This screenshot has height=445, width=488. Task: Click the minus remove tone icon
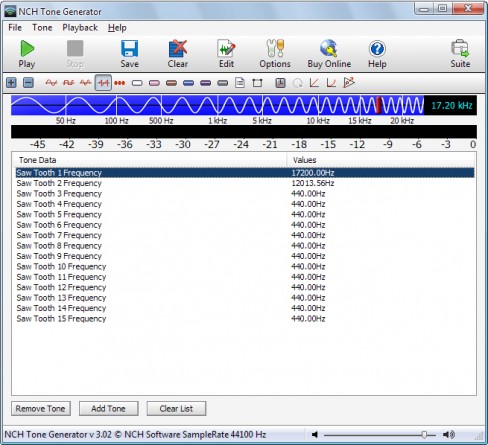pos(28,83)
